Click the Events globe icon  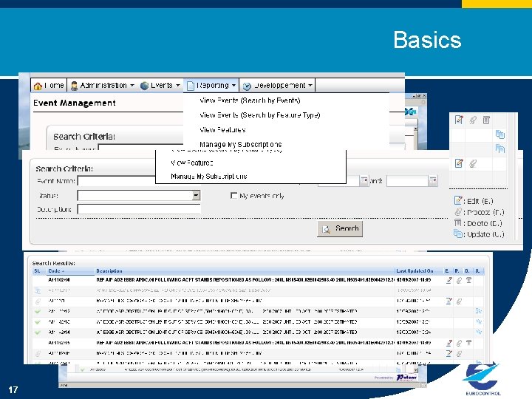point(144,86)
